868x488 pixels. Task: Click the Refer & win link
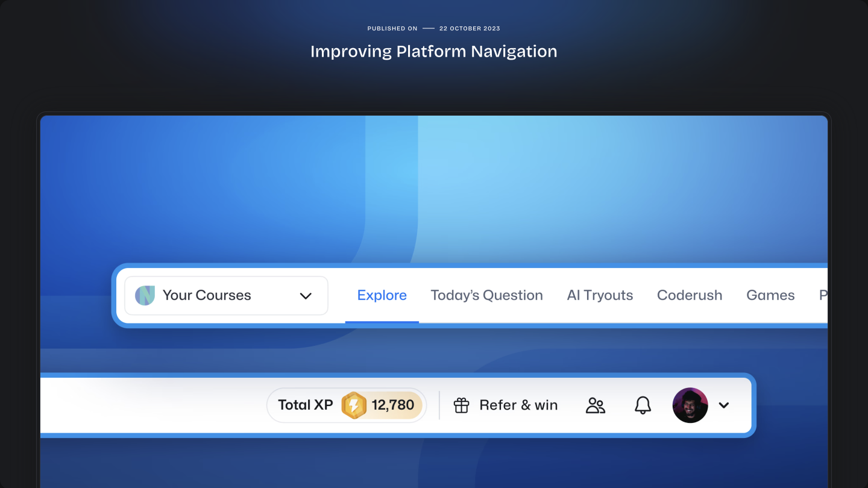[518, 405]
